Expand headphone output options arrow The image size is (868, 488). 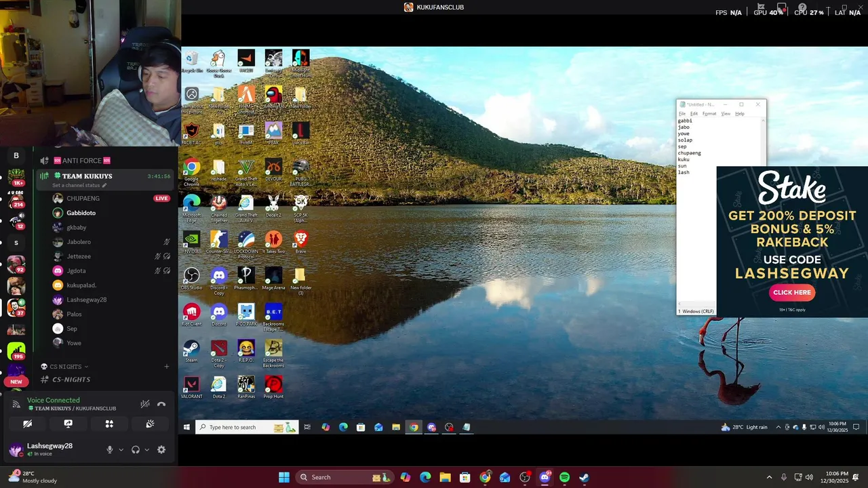click(x=146, y=449)
